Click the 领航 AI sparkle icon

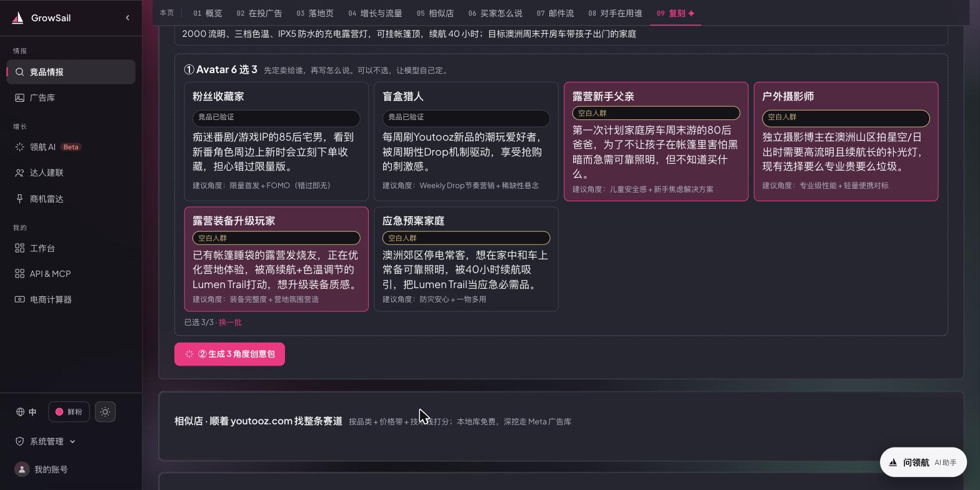tap(20, 147)
